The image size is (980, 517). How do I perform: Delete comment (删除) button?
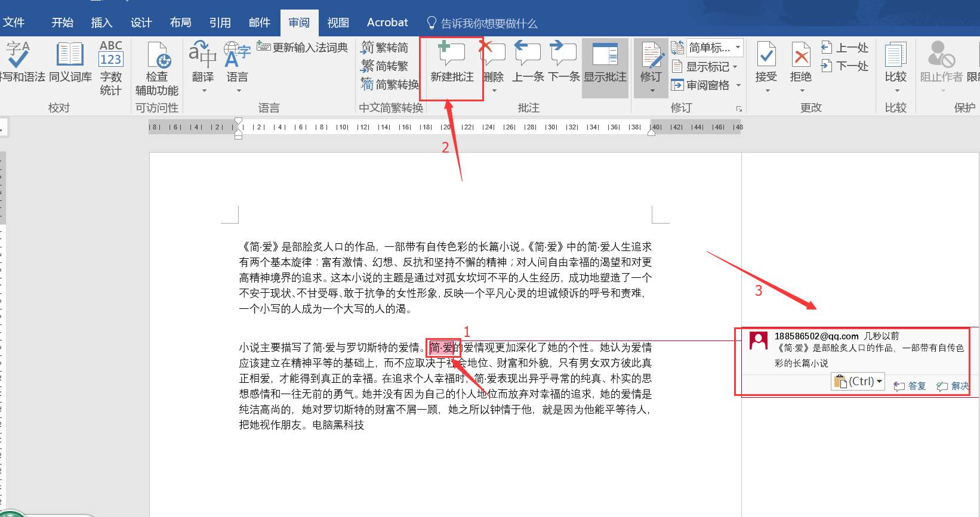494,62
